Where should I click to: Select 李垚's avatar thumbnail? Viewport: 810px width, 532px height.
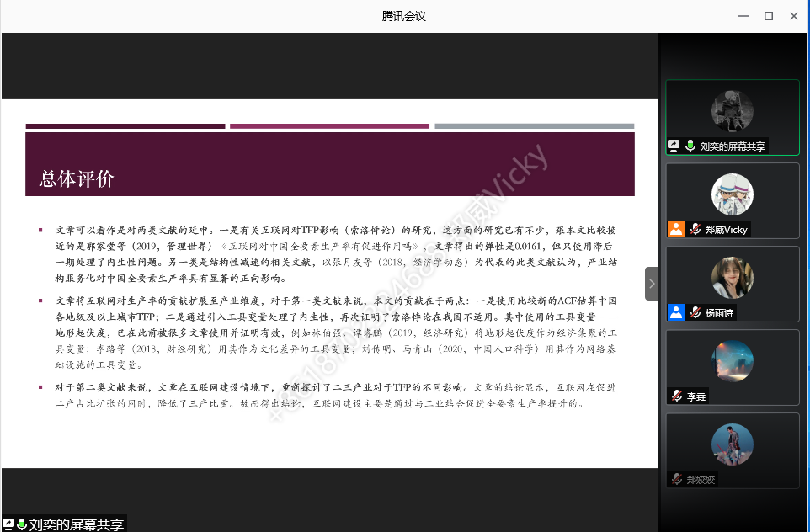tap(732, 361)
